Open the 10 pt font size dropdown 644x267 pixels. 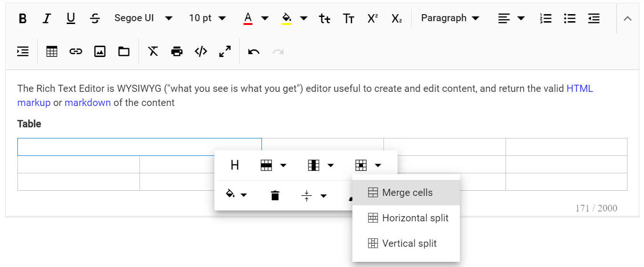tap(207, 18)
